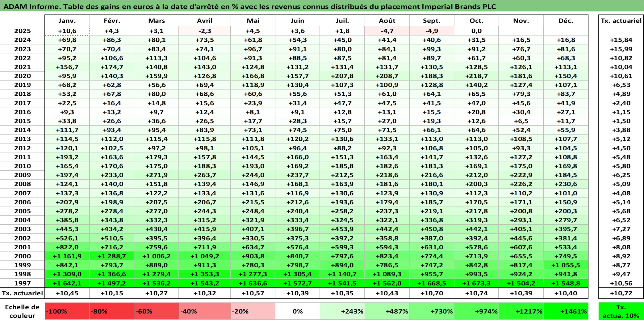The image size is (644, 320).
Task: Click the negative cell -4,7
Action: 387,31
